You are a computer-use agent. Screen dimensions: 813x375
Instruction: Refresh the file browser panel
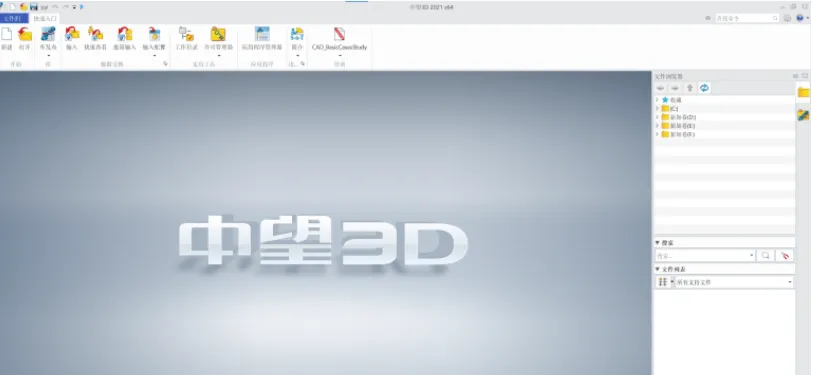pos(704,88)
